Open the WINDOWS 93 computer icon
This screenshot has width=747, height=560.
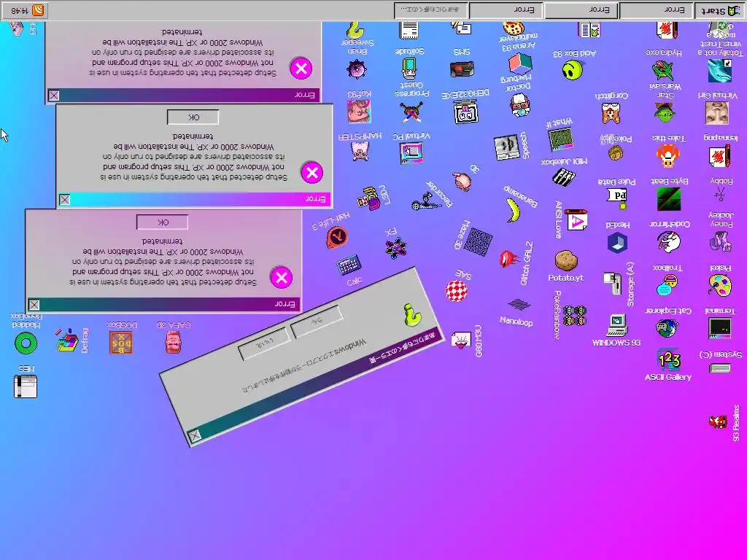[617, 325]
